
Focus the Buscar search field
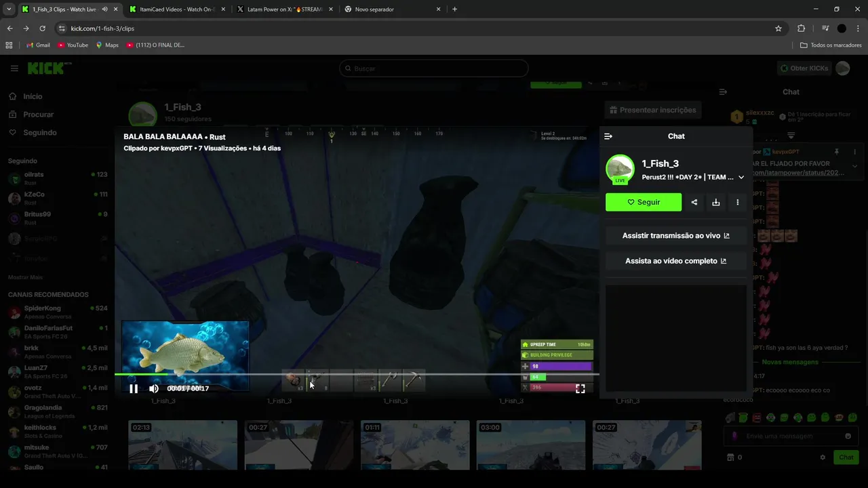434,68
